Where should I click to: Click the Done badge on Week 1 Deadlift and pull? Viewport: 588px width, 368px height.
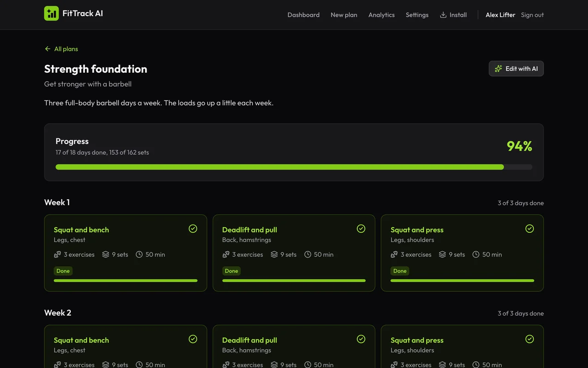pyautogui.click(x=232, y=271)
